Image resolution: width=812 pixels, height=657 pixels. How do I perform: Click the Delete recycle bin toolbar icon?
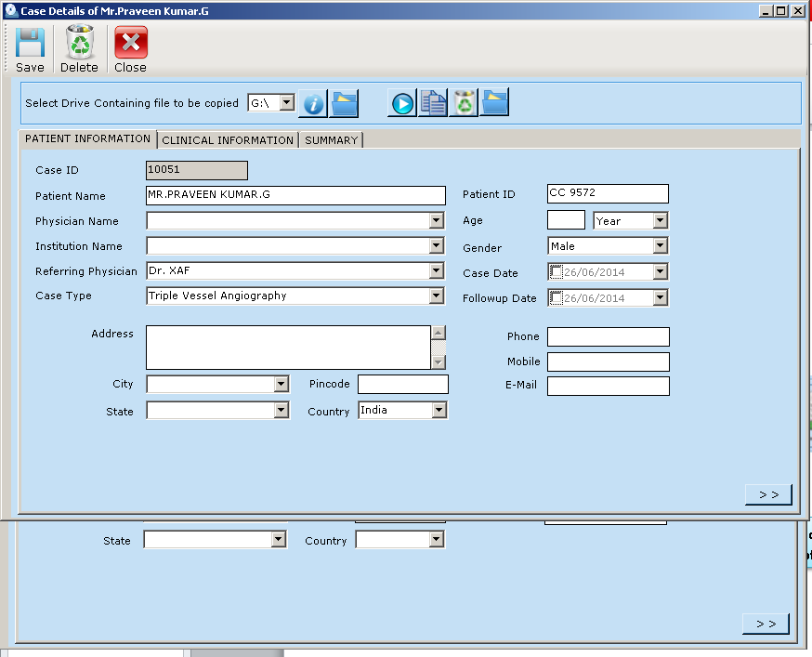point(80,43)
